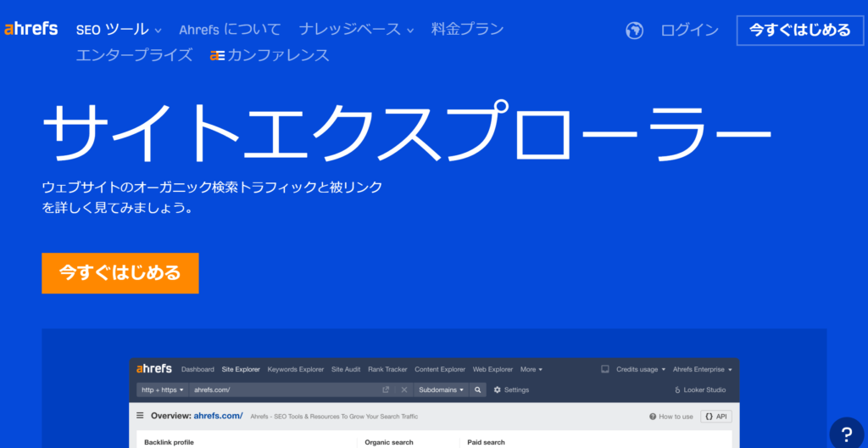The height and width of the screenshot is (448, 868).
Task: Click the Backlink profile heading
Action: tap(169, 442)
